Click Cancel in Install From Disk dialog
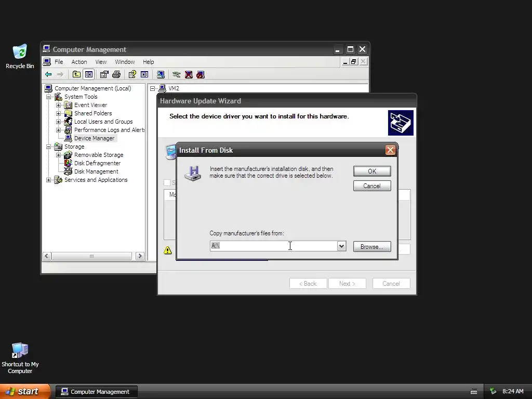This screenshot has height=399, width=532. point(372,186)
